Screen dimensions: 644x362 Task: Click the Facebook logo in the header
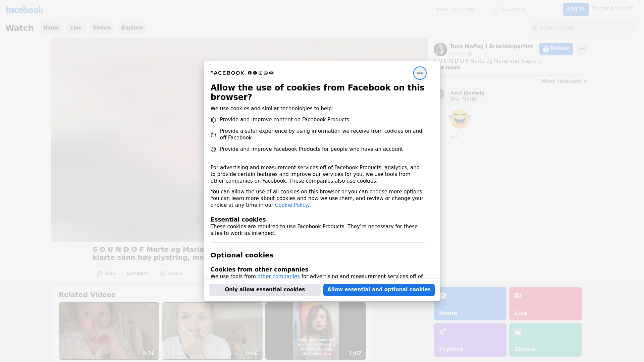(x=24, y=10)
